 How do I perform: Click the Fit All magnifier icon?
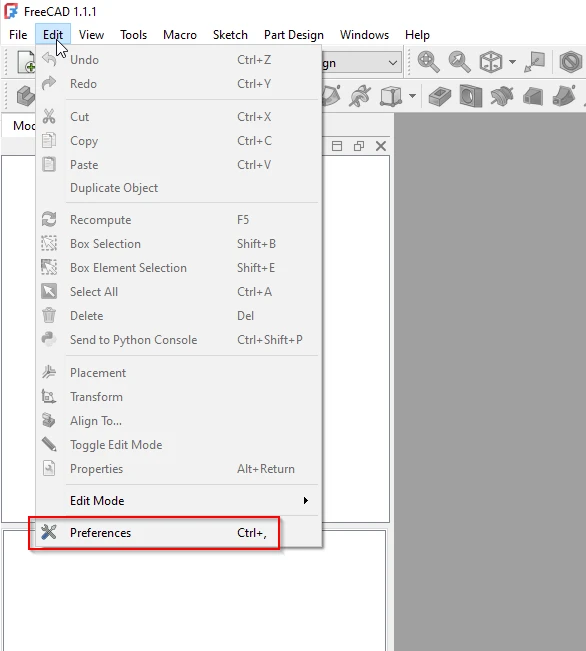pos(428,62)
